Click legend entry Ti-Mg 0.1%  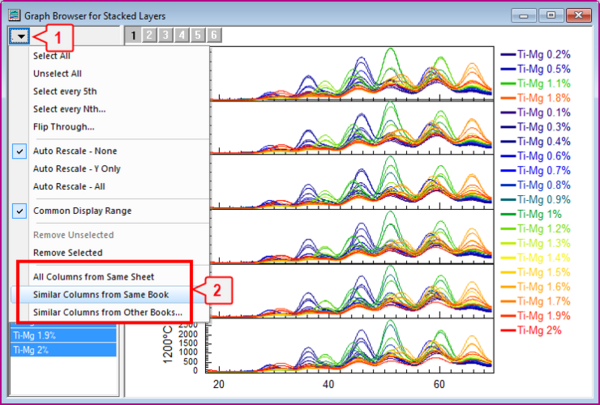tap(535, 113)
